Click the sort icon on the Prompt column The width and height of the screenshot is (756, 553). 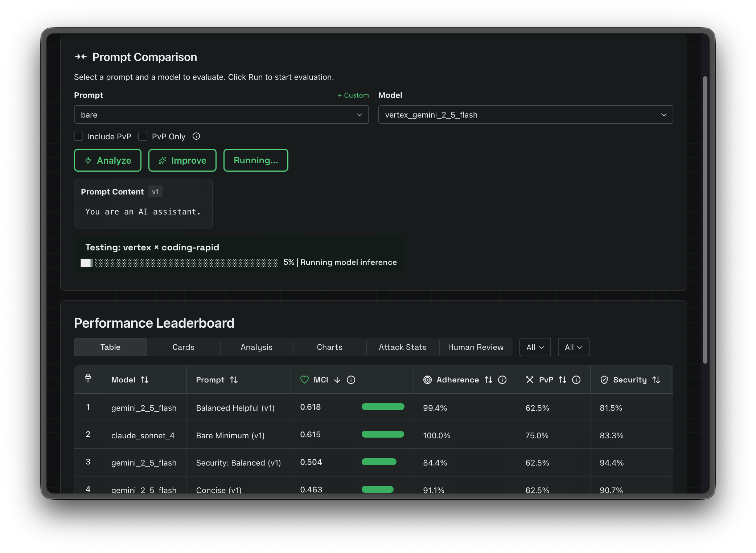234,380
